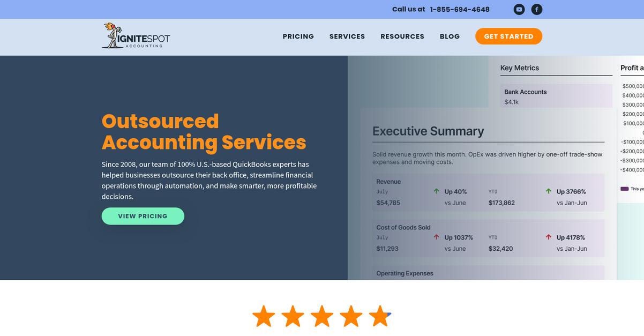Go to the Blog page
This screenshot has height=336, width=644.
(450, 36)
